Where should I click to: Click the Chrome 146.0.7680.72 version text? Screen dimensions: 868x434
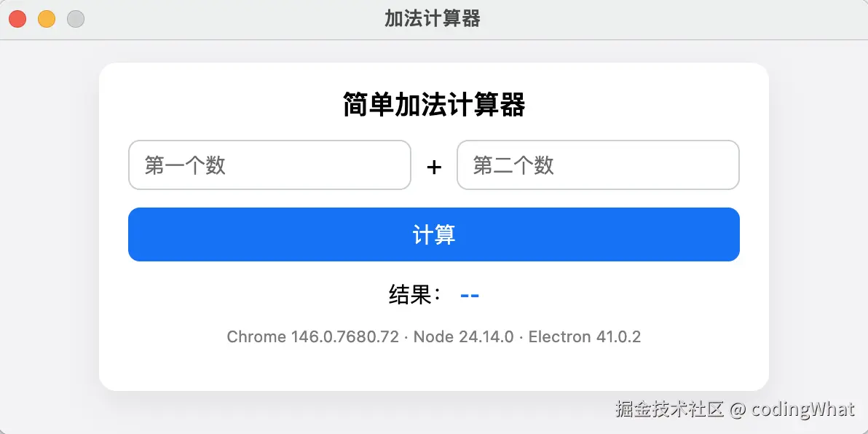[312, 336]
